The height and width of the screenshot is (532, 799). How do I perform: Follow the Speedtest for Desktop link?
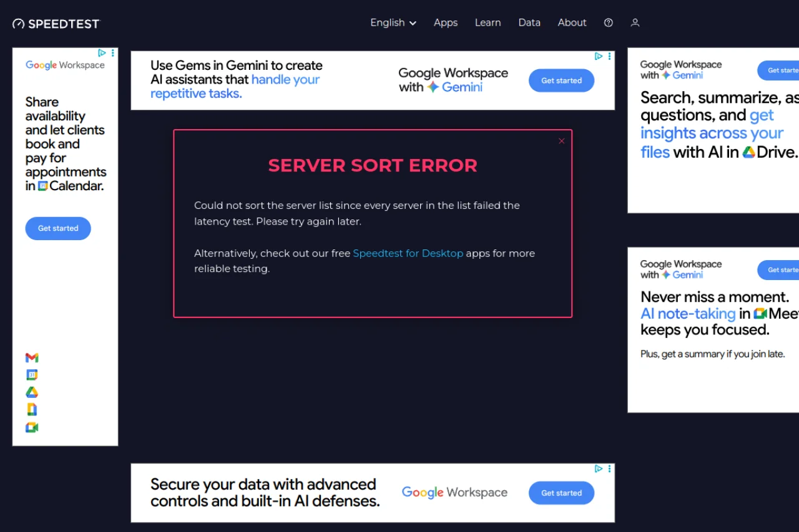[x=408, y=253]
